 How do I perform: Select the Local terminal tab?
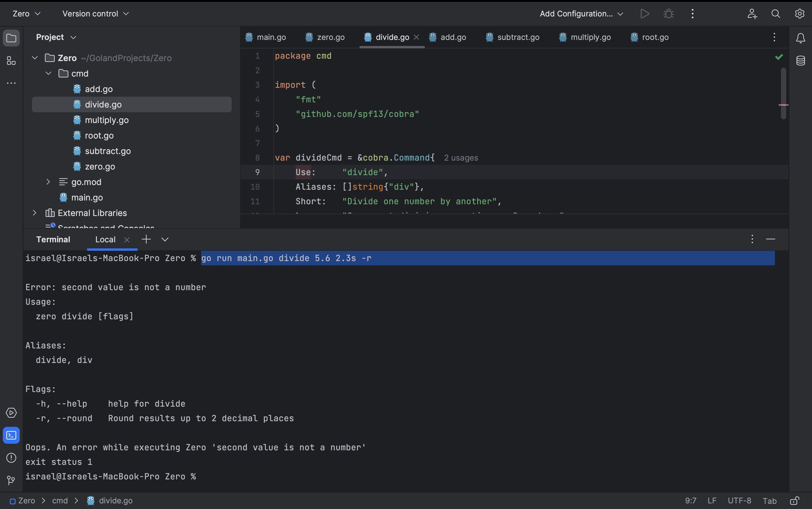click(x=105, y=239)
